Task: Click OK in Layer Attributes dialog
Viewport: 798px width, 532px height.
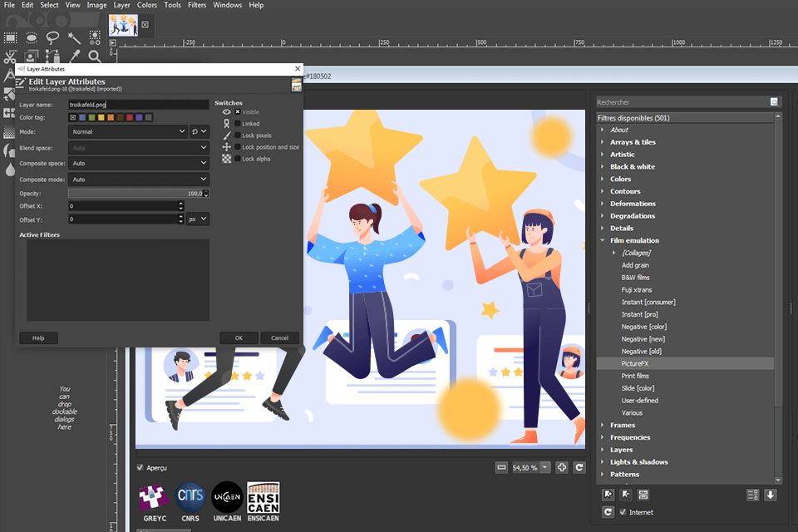Action: coord(239,338)
